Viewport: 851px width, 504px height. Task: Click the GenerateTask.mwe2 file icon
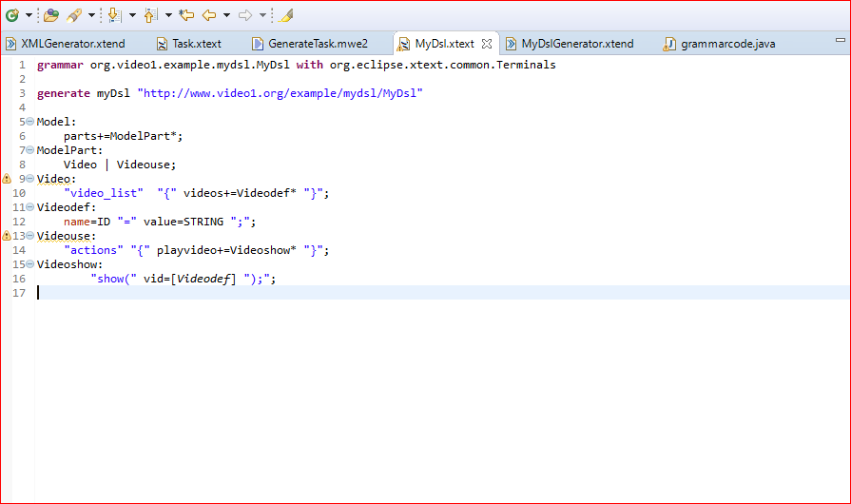258,44
